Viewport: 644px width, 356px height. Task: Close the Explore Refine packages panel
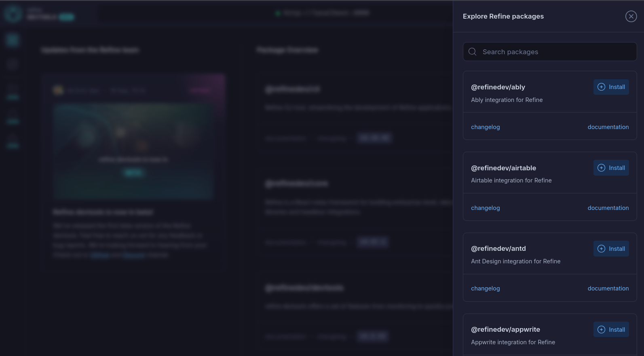631,16
